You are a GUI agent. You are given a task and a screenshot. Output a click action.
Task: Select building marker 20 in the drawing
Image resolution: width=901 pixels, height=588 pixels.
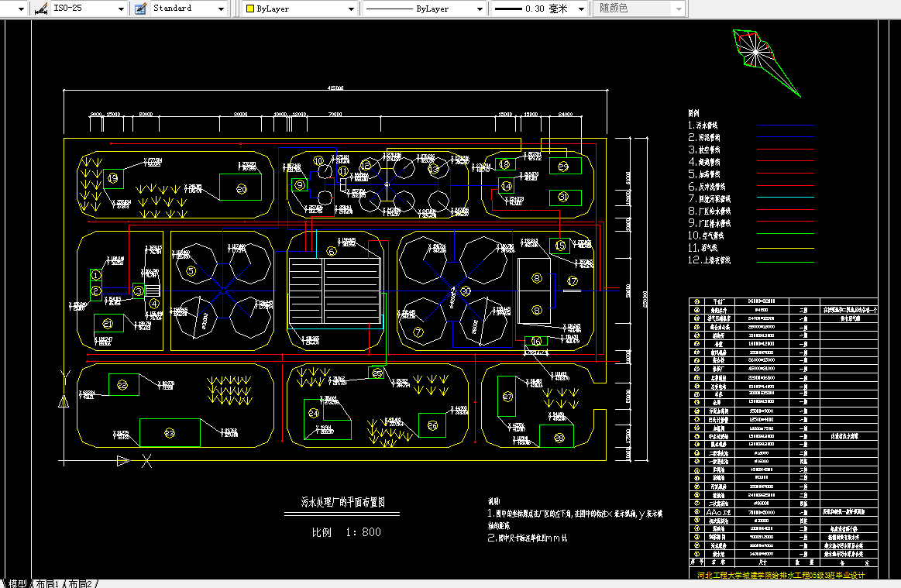point(242,189)
